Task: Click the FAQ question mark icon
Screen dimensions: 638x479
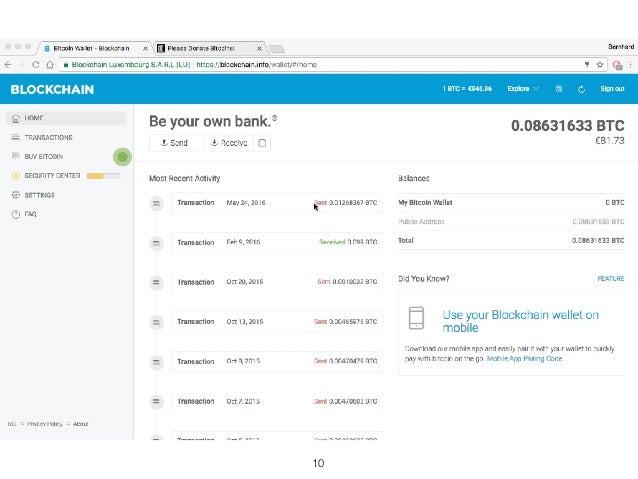Action: tap(15, 214)
